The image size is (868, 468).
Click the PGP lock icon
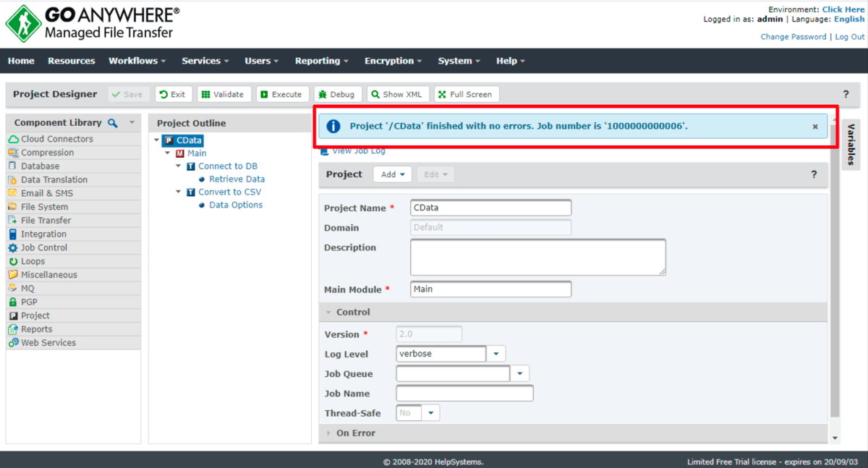(x=13, y=302)
